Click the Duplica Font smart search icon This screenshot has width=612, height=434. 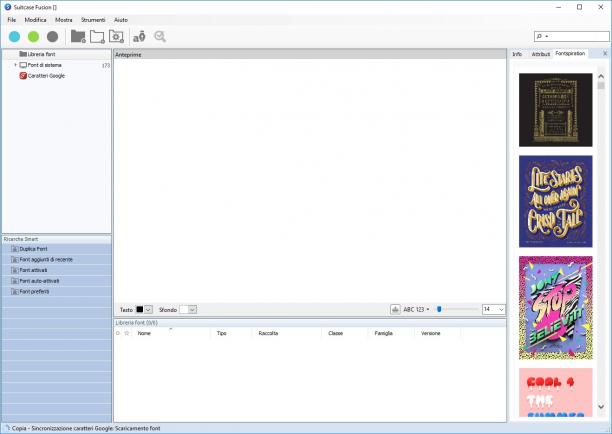click(x=15, y=249)
